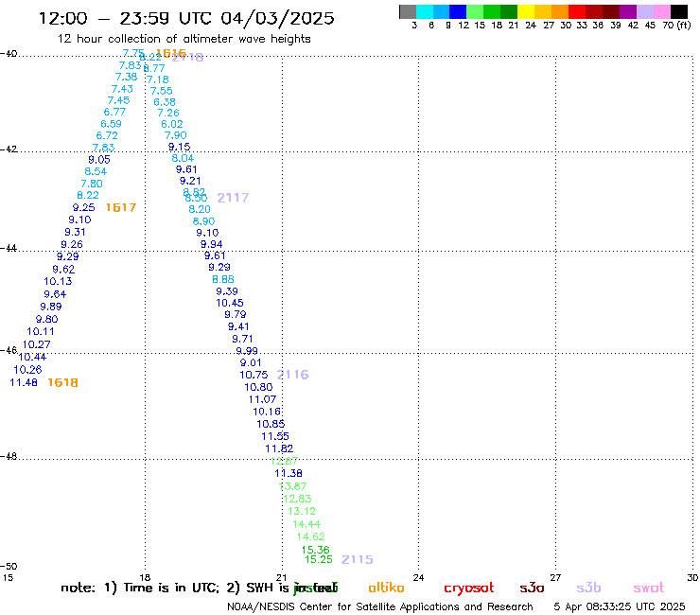This screenshot has width=700, height=615.
Task: Click the purple swatch in the color scale
Action: click(628, 11)
